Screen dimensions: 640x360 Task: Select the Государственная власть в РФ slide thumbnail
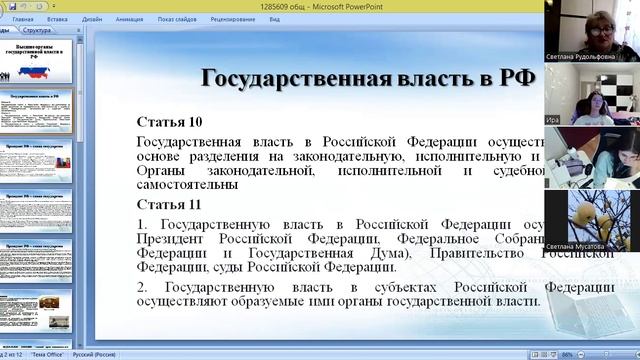pyautogui.click(x=36, y=111)
